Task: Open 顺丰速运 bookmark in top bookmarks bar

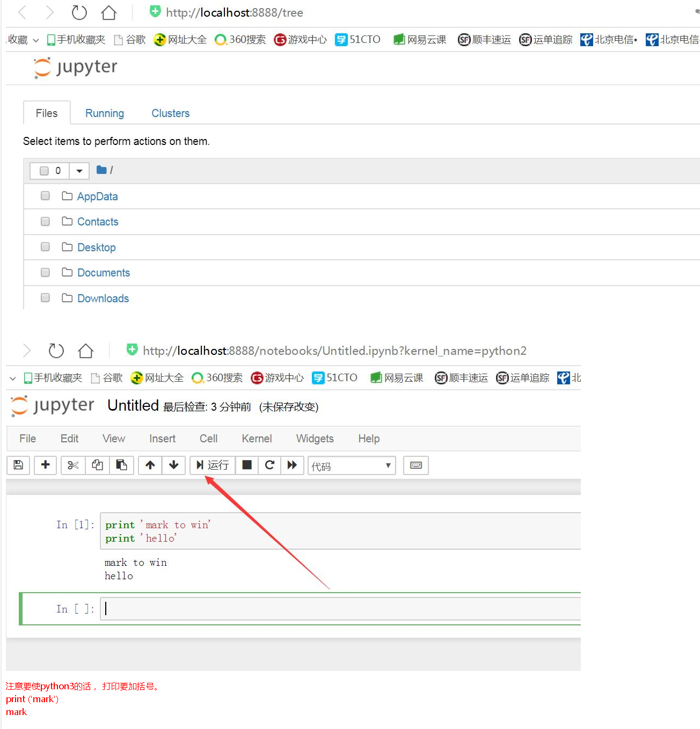Action: [484, 40]
